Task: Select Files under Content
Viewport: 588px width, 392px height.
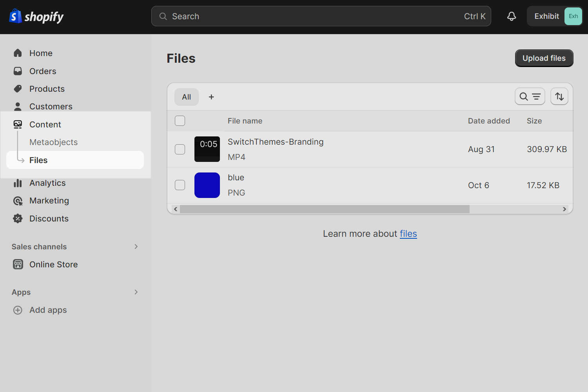Action: click(75, 160)
